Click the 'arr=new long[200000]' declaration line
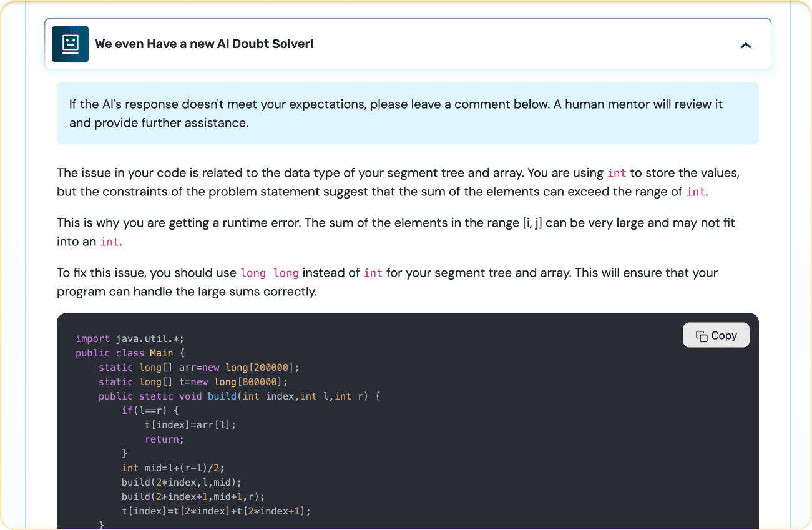Image resolution: width=812 pixels, height=530 pixels. pos(199,368)
